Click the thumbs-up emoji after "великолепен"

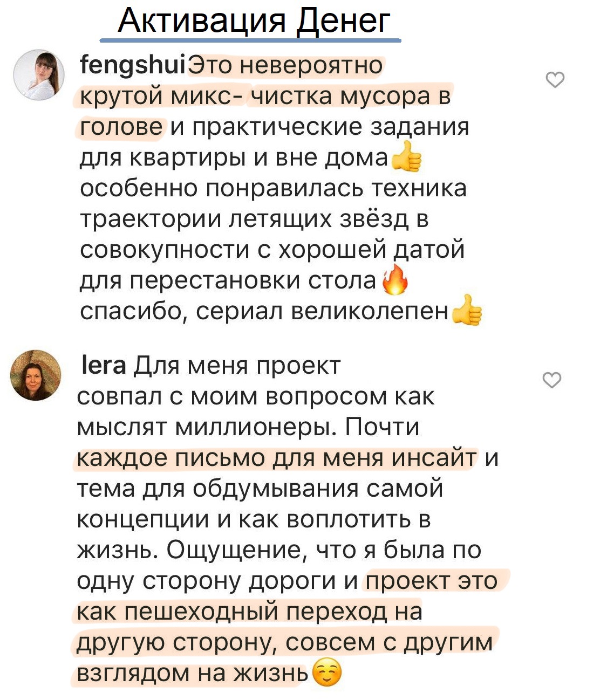467,311
